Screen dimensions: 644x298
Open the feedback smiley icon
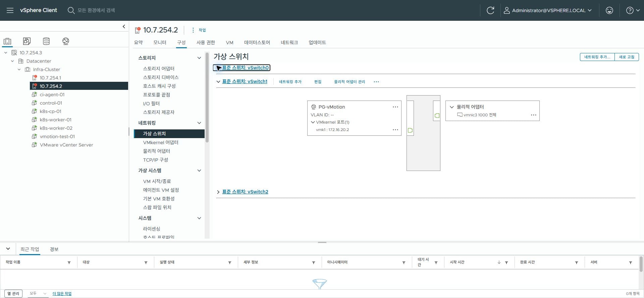(x=609, y=10)
